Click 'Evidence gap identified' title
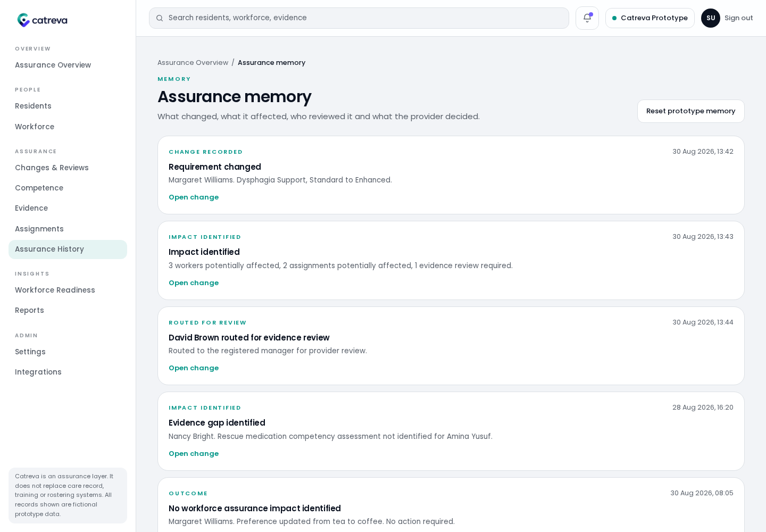The image size is (766, 532). point(217,423)
